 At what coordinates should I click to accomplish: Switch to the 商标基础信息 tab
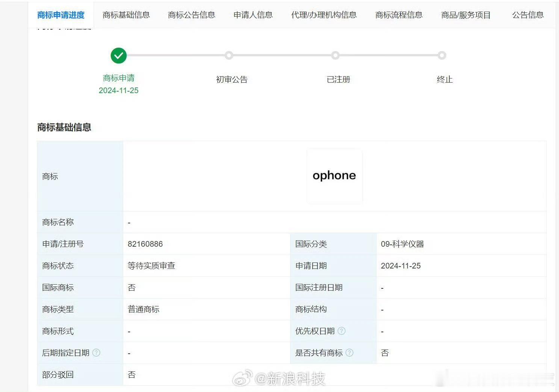click(x=126, y=15)
